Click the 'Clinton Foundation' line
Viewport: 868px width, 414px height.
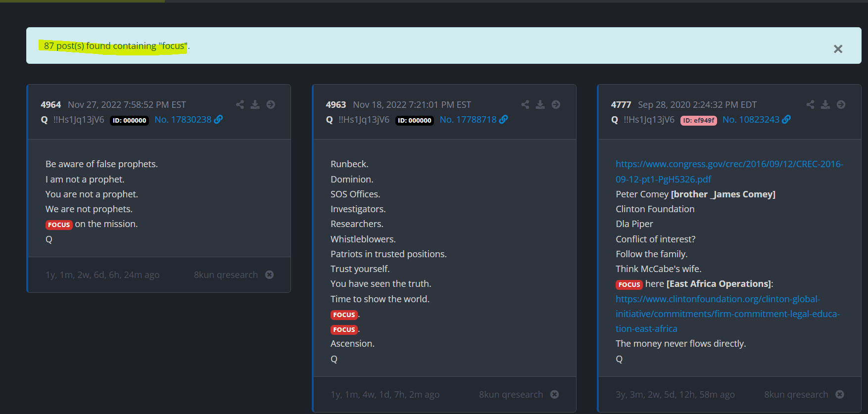pos(655,209)
